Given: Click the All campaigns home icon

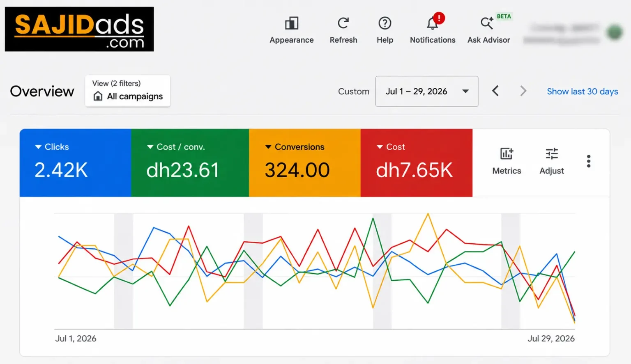Looking at the screenshot, I should coord(98,96).
